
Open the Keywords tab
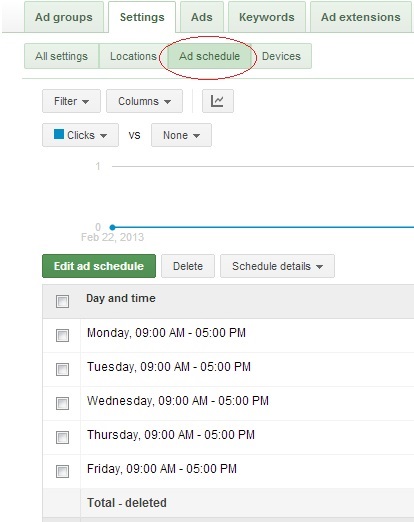[267, 17]
